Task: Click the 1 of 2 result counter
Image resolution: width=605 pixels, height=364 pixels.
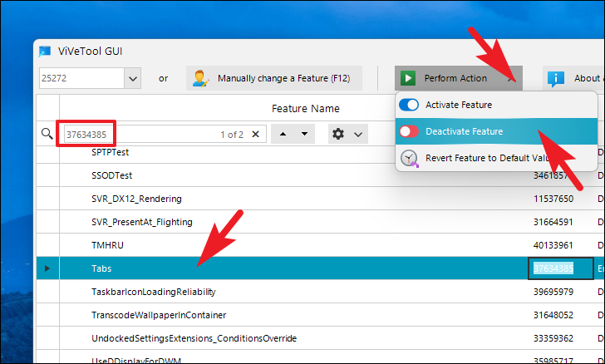Action: [232, 135]
